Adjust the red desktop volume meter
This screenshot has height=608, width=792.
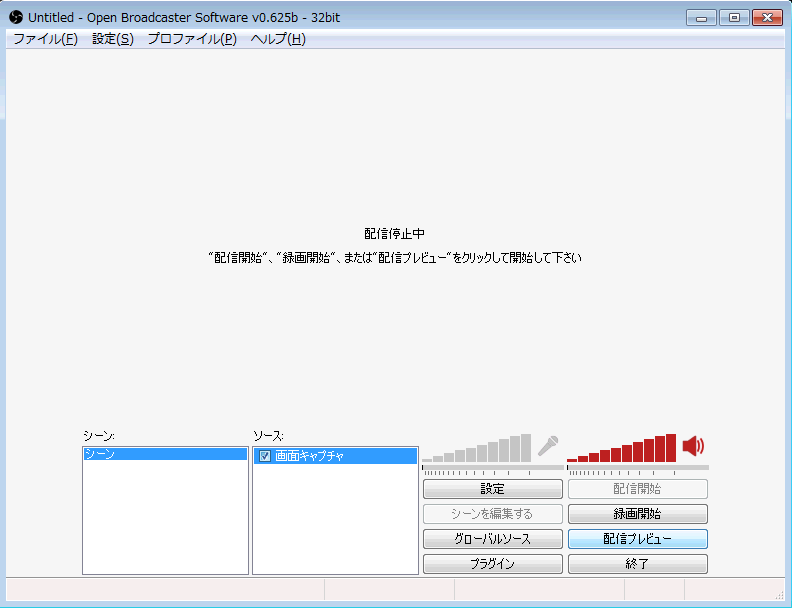click(x=621, y=448)
